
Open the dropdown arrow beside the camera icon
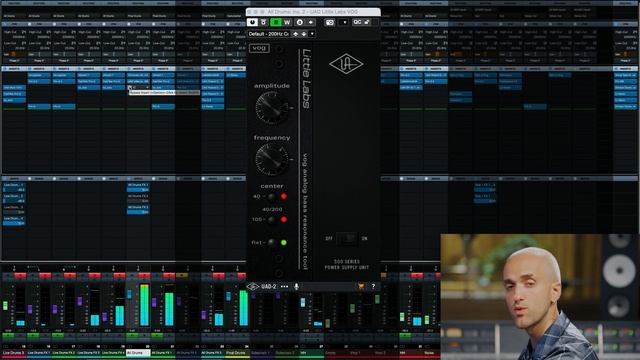tap(344, 22)
